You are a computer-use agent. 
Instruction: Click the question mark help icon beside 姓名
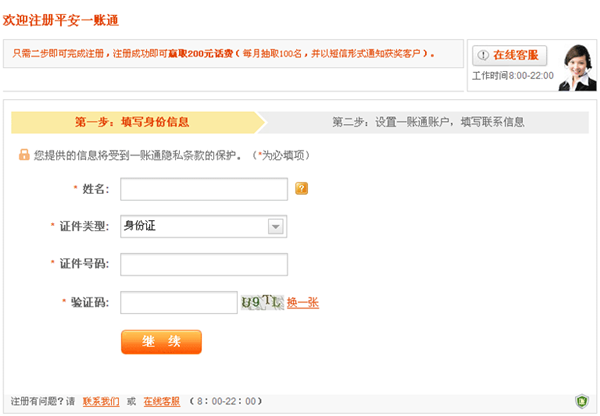click(x=302, y=188)
